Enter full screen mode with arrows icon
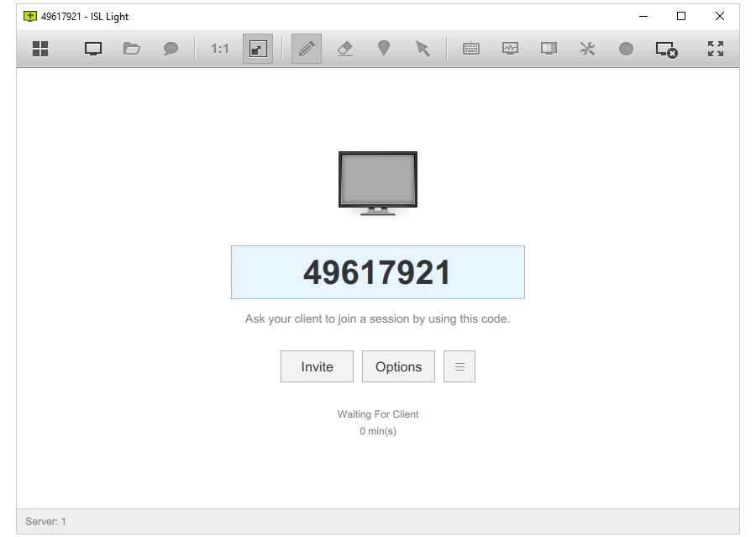 point(716,49)
